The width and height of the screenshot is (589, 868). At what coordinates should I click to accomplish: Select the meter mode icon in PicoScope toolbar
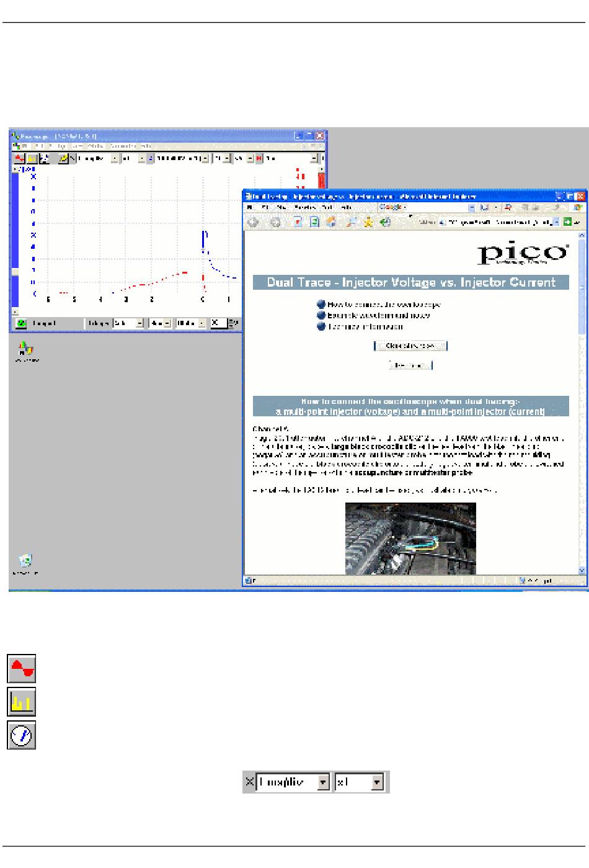pyautogui.click(x=45, y=158)
